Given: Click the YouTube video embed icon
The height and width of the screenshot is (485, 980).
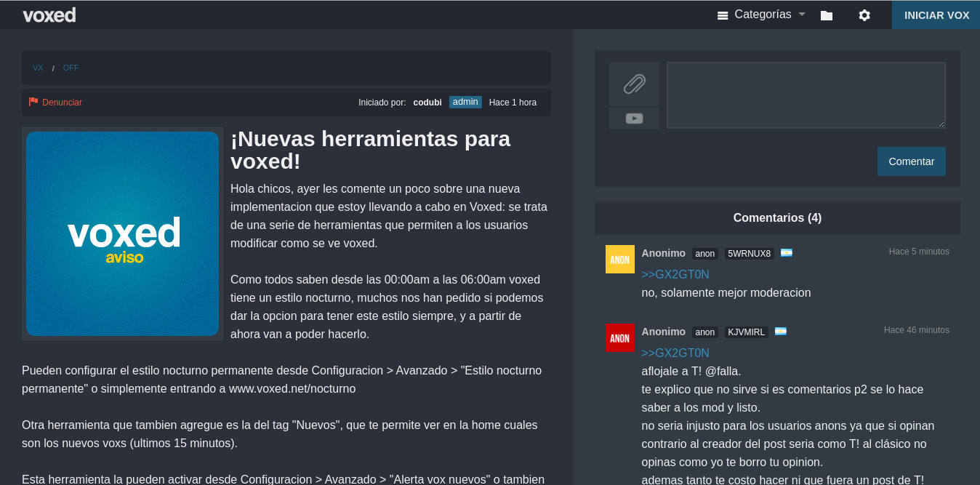Looking at the screenshot, I should 634,119.
